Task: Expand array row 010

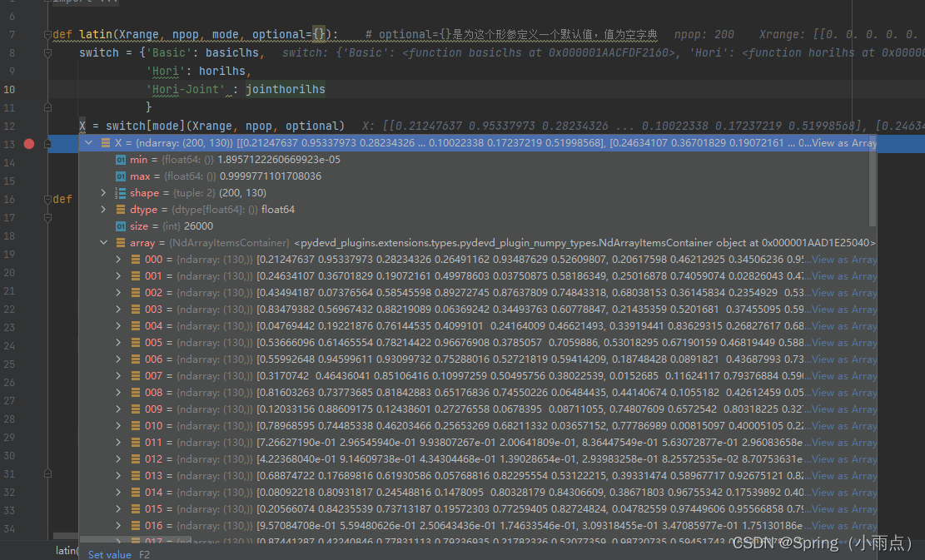Action: [118, 425]
